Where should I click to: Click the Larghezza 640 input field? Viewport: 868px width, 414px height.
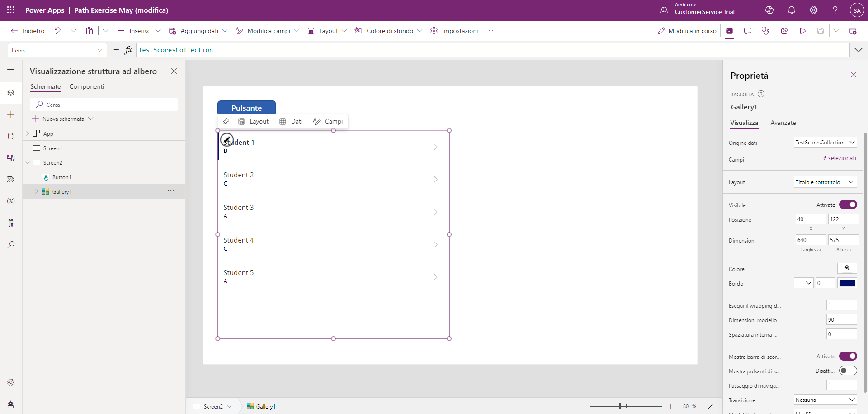tap(811, 240)
